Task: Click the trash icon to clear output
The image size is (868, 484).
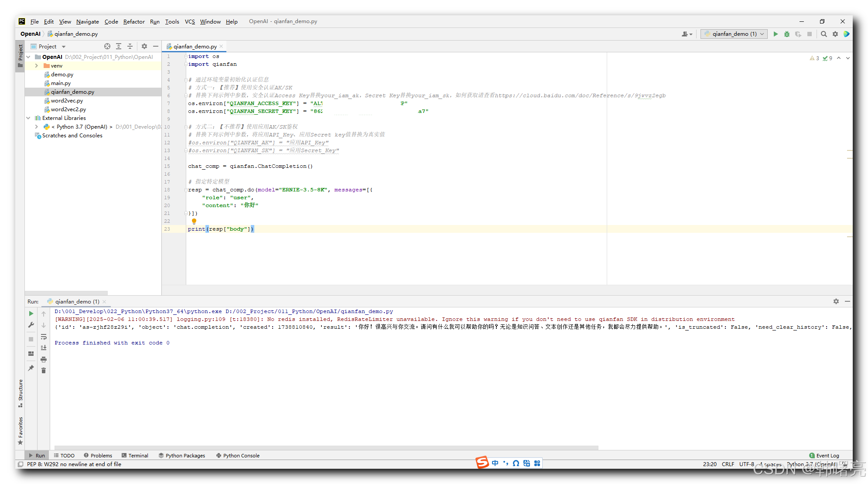Action: [x=44, y=371]
